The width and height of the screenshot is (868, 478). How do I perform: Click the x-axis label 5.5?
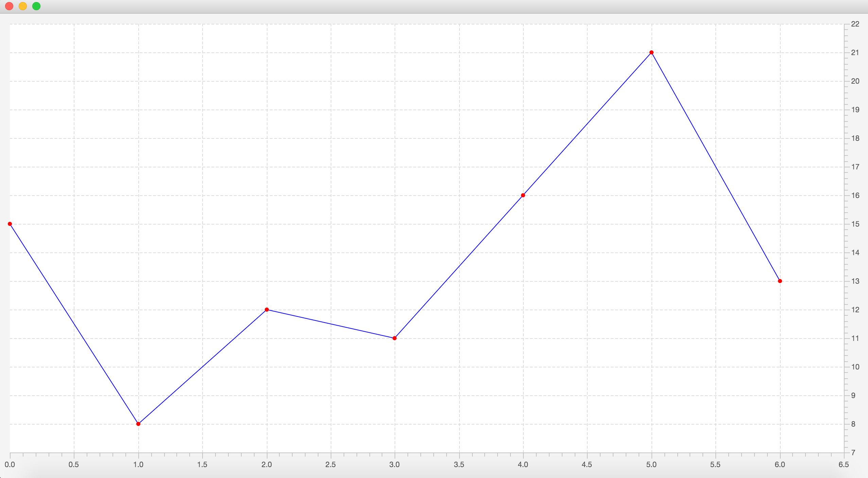(715, 465)
